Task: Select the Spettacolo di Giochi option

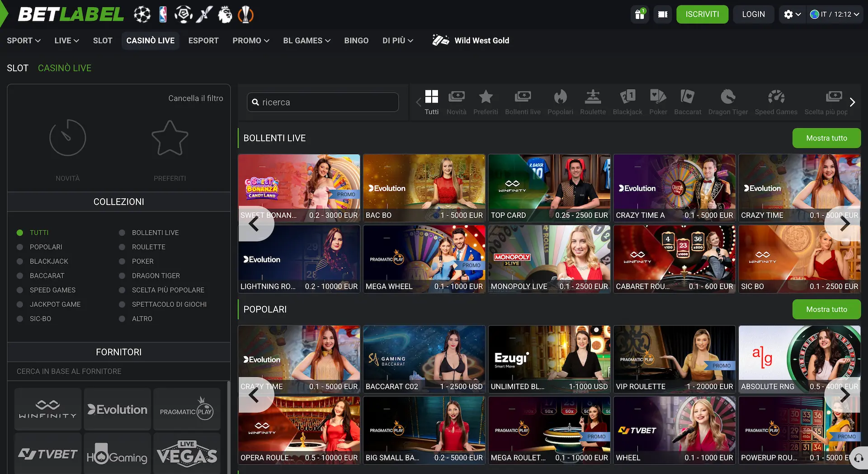Action: coord(163,305)
